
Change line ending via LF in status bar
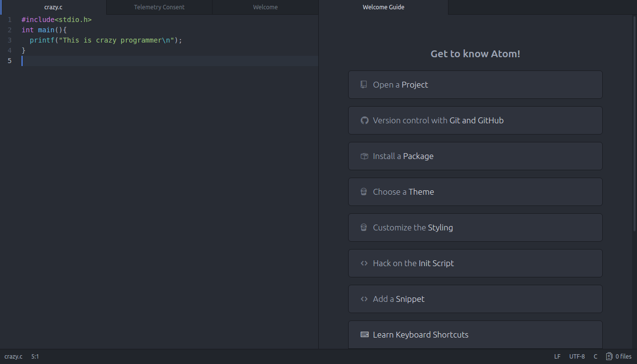(557, 357)
